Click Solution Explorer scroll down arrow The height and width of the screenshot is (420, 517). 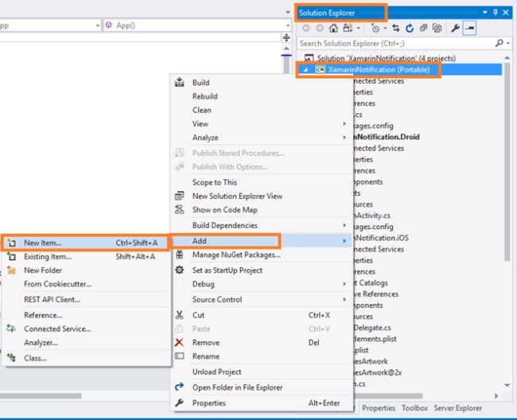point(507,385)
